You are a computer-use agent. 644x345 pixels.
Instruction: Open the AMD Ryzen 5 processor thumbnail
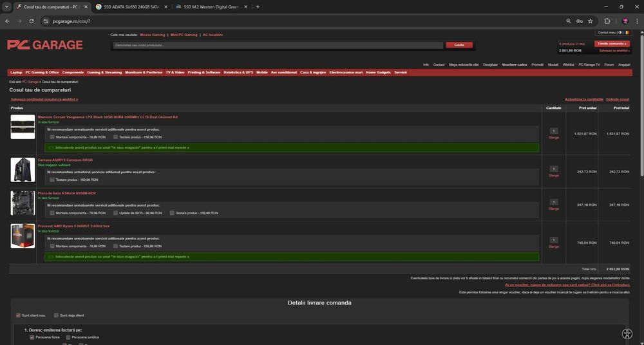pyautogui.click(x=23, y=236)
